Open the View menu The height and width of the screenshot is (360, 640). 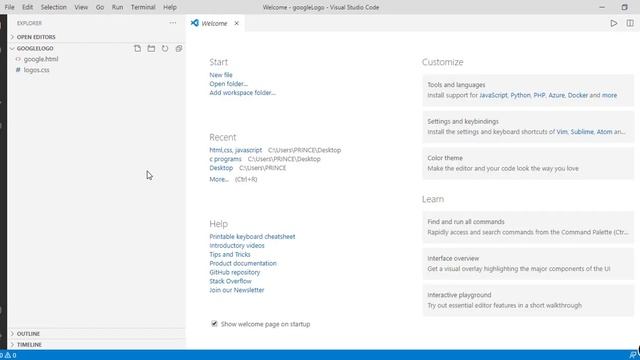(81, 7)
